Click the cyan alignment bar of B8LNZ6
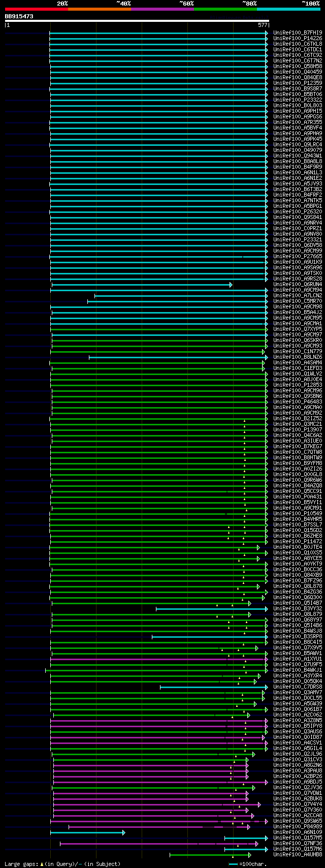 click(x=178, y=357)
